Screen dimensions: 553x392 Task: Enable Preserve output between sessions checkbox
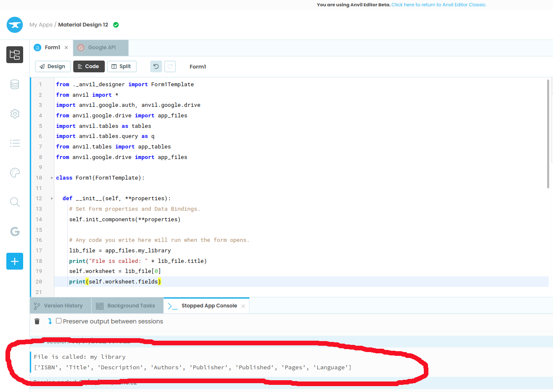point(59,321)
